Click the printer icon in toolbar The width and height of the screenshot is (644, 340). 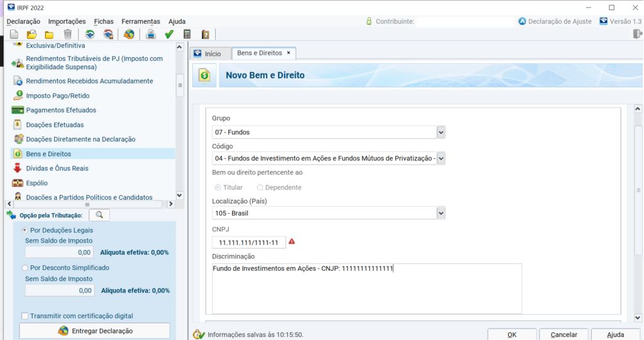(151, 35)
